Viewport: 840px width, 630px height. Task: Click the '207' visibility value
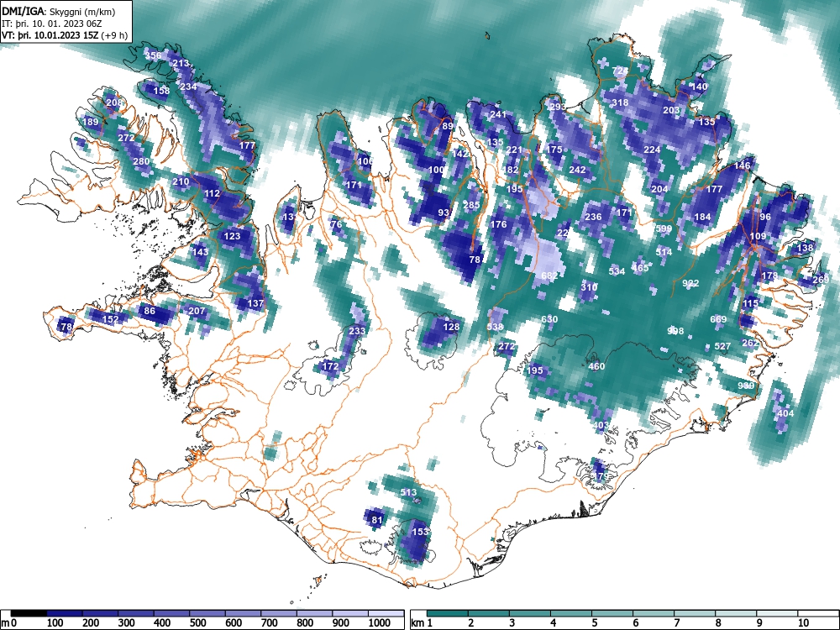[197, 312]
